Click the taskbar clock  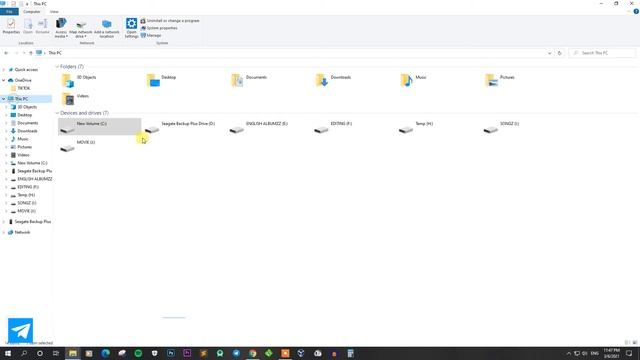(x=612, y=353)
